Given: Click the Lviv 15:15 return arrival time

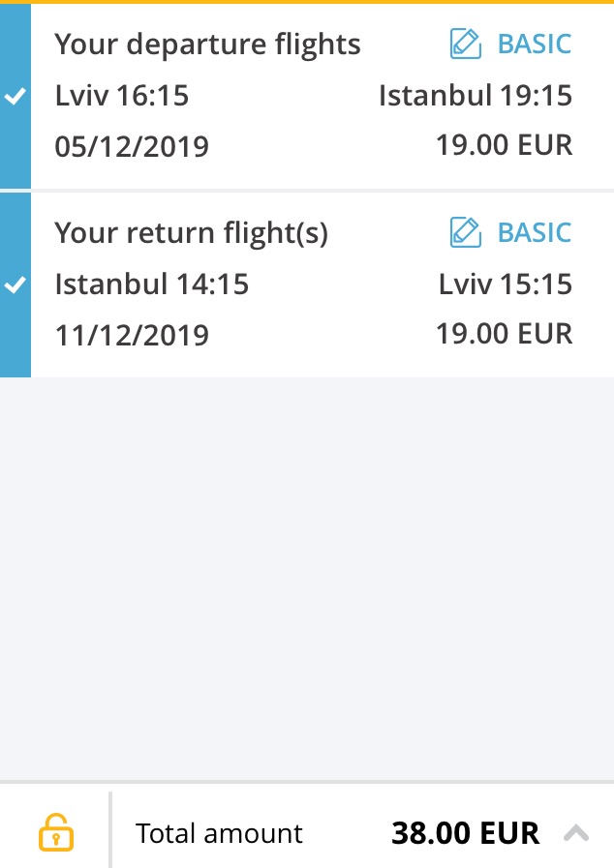Looking at the screenshot, I should point(505,284).
